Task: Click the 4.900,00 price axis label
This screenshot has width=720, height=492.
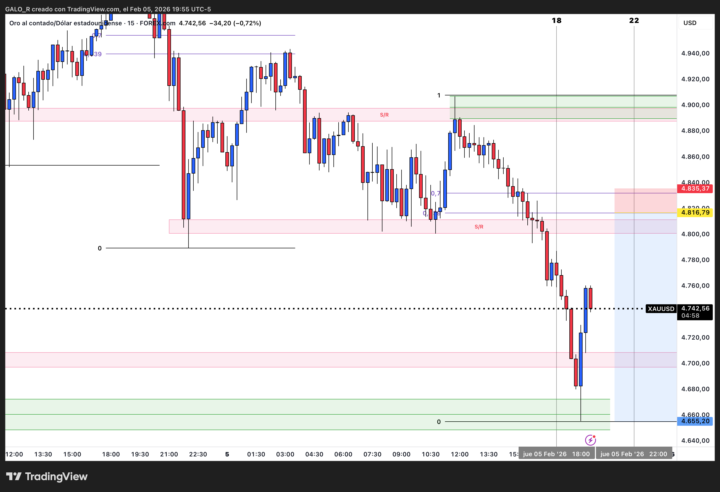Action: click(x=695, y=105)
